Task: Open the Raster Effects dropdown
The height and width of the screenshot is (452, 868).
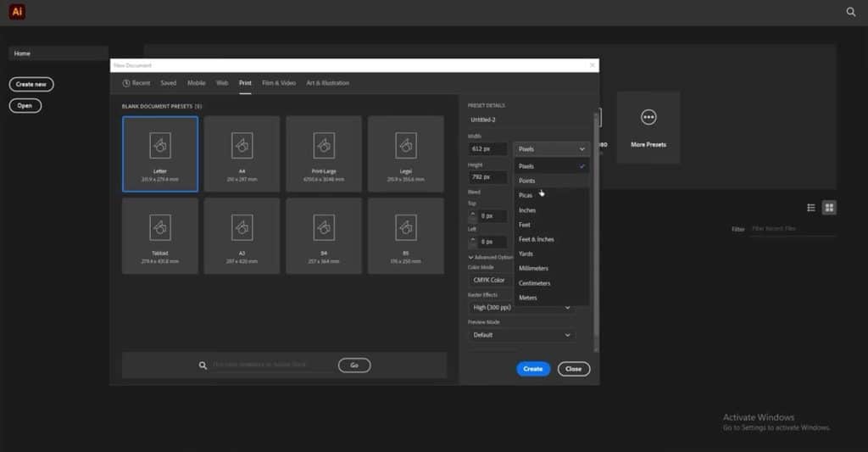Action: (521, 308)
